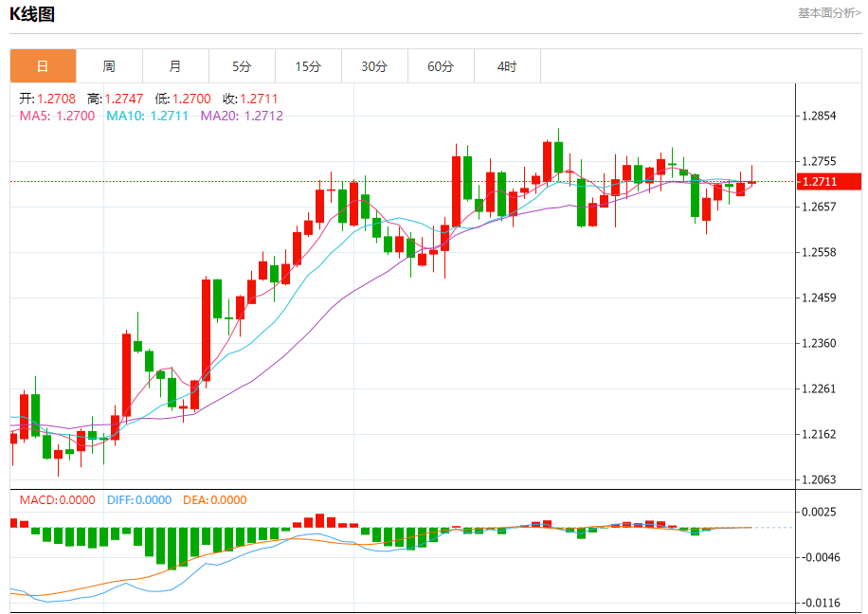The height and width of the screenshot is (614, 868).
Task: Click the red current price tag 1.2711
Action: tap(829, 182)
